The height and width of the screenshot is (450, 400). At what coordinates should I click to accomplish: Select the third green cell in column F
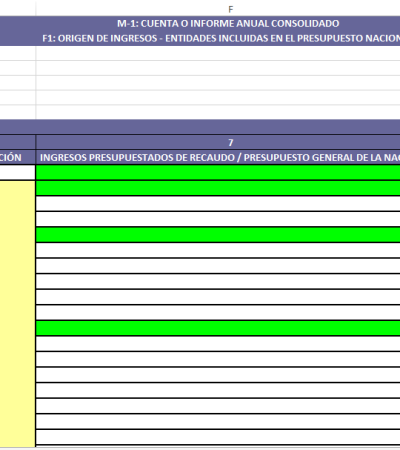pos(218,235)
